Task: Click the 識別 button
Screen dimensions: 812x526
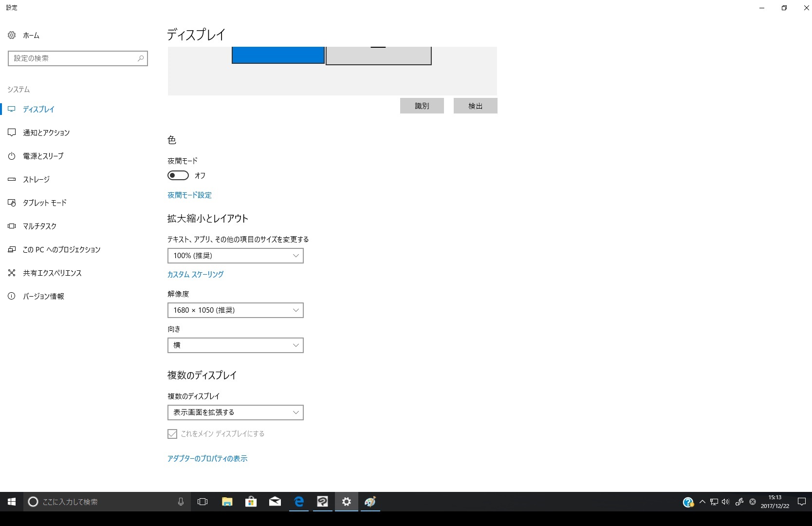Action: coord(422,106)
